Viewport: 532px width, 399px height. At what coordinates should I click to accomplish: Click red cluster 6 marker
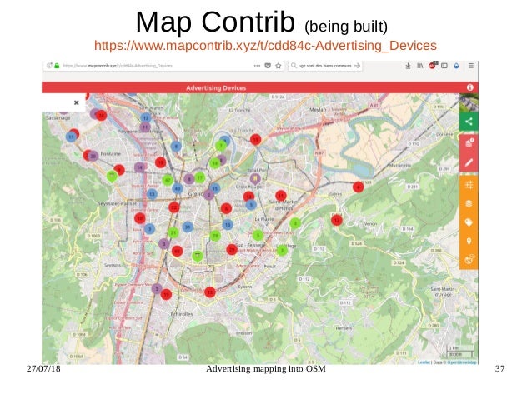tap(226, 208)
